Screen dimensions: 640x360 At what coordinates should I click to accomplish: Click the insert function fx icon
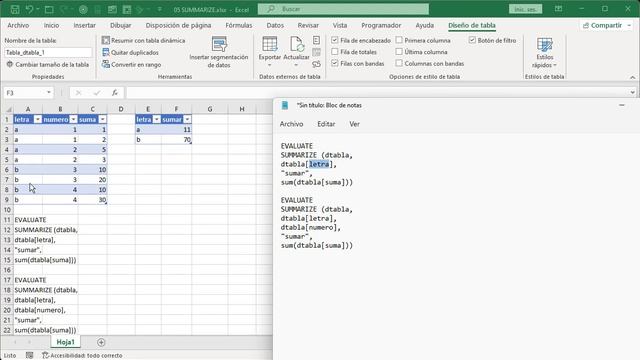click(x=115, y=93)
